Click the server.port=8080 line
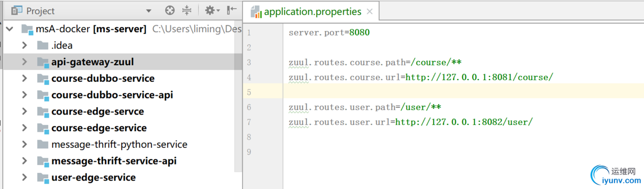The image size is (644, 189). click(329, 32)
